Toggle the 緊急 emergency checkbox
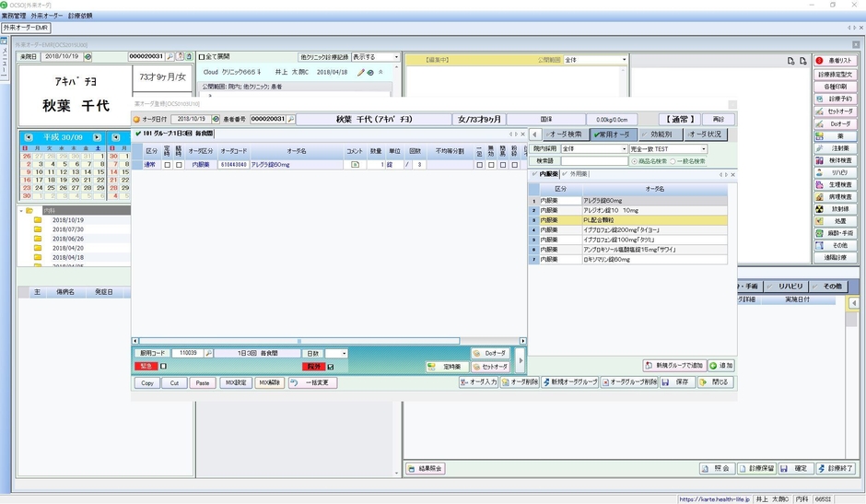This screenshot has width=866, height=504. click(164, 366)
